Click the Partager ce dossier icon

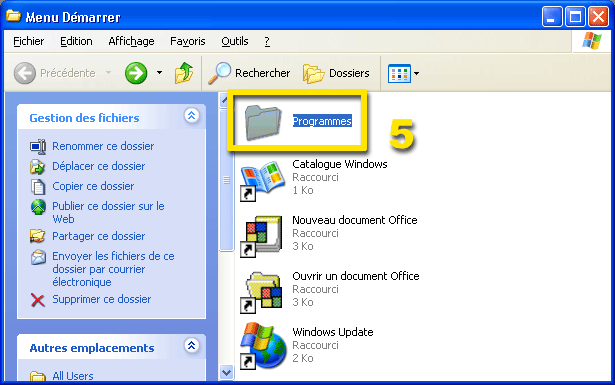pos(38,236)
